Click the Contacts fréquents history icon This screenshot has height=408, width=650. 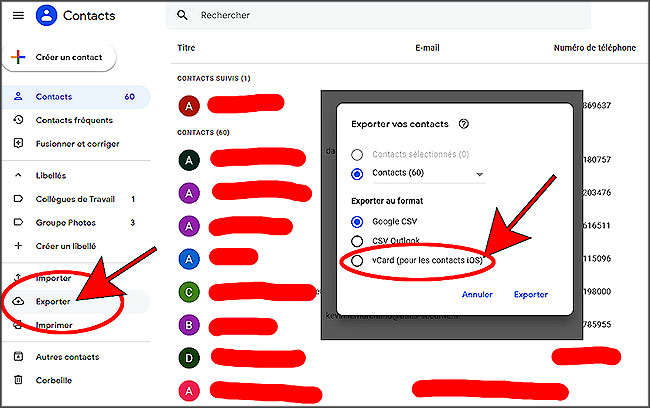(18, 120)
